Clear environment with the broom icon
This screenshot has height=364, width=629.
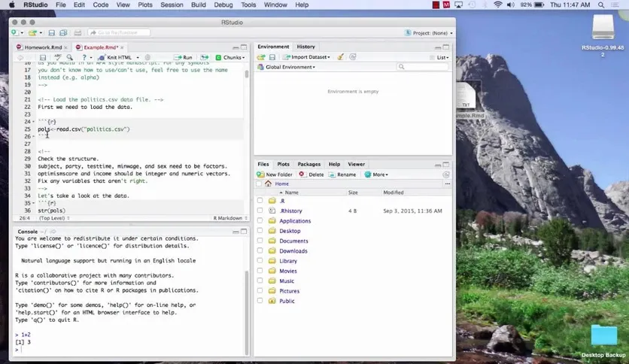pyautogui.click(x=341, y=57)
